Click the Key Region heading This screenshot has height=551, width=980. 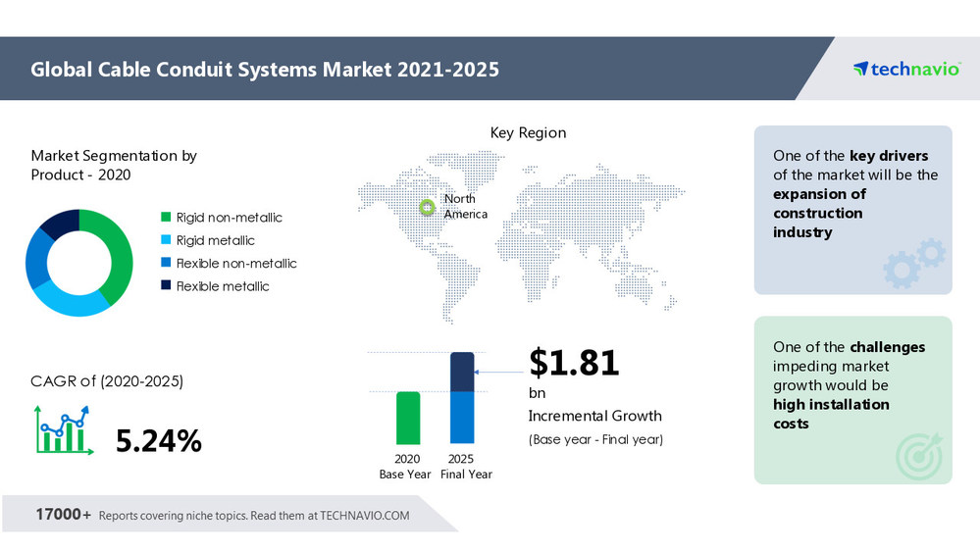click(x=528, y=132)
